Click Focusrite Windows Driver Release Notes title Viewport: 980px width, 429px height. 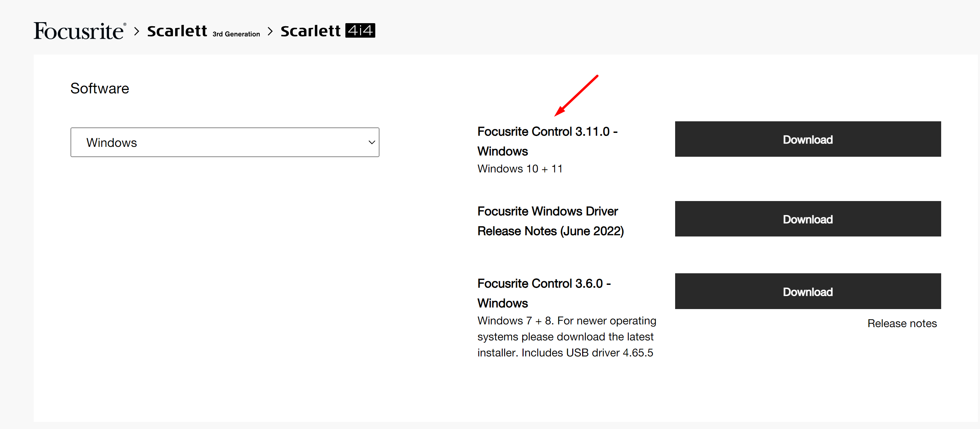[x=550, y=221]
